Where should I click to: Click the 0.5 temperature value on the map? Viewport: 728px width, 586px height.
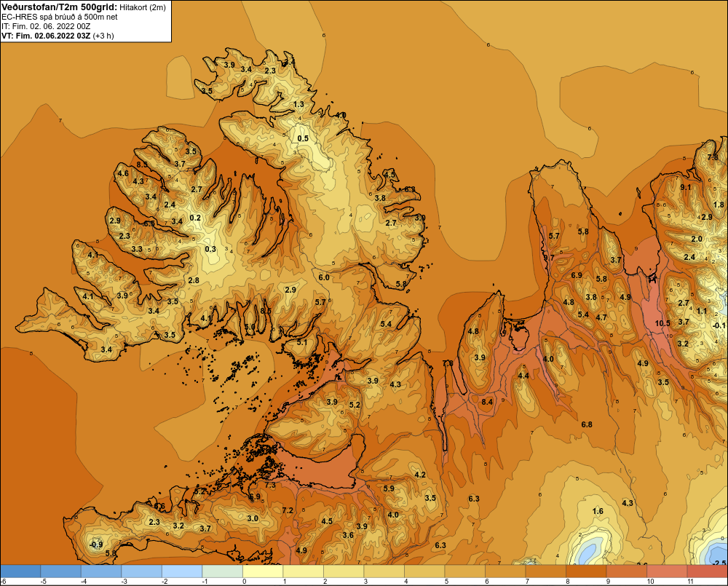(x=303, y=138)
